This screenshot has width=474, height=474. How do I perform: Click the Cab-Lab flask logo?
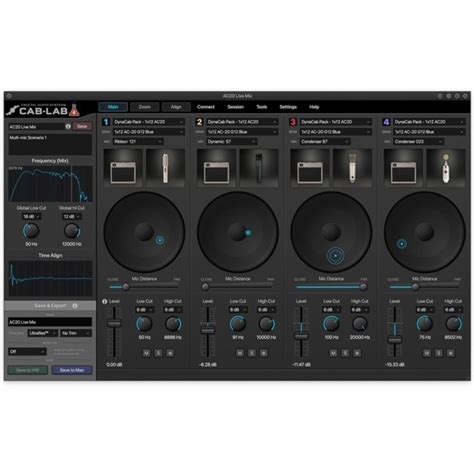coord(74,110)
